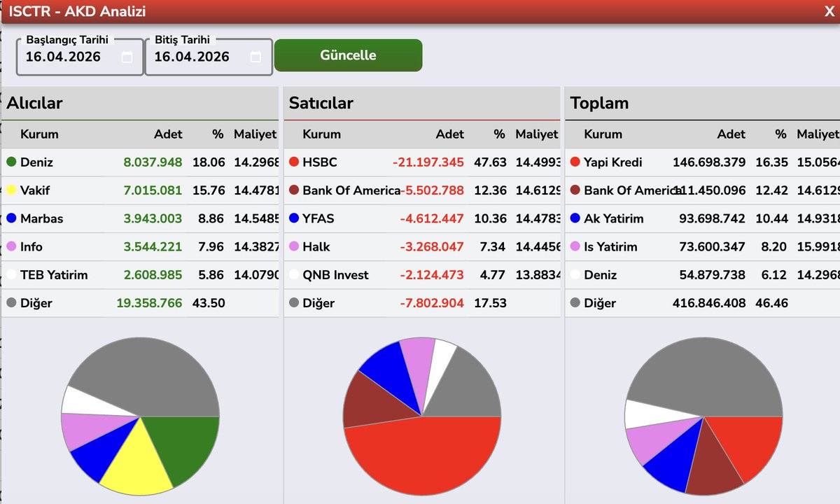
Task: Click the 8.037.948 quantity value
Action: [x=153, y=162]
